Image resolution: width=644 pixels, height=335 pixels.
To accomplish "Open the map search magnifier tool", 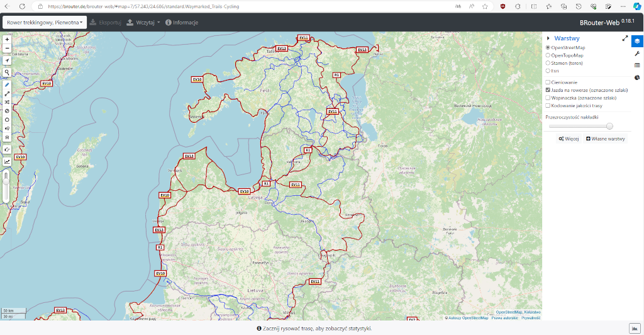I will pos(7,72).
